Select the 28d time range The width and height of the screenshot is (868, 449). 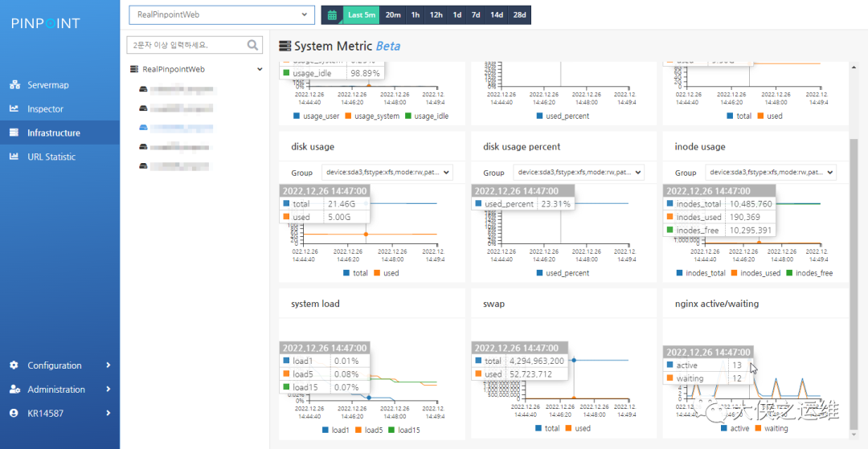519,15
